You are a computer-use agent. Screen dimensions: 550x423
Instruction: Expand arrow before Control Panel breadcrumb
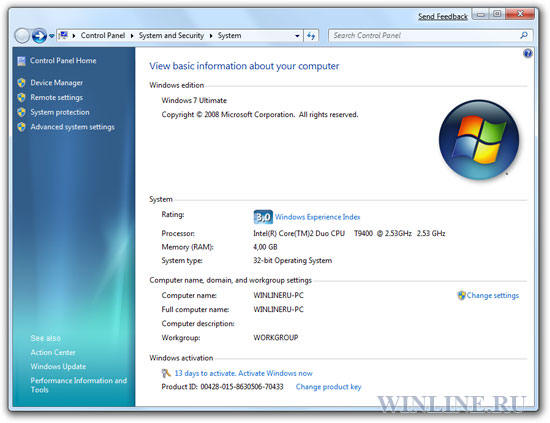tap(74, 36)
